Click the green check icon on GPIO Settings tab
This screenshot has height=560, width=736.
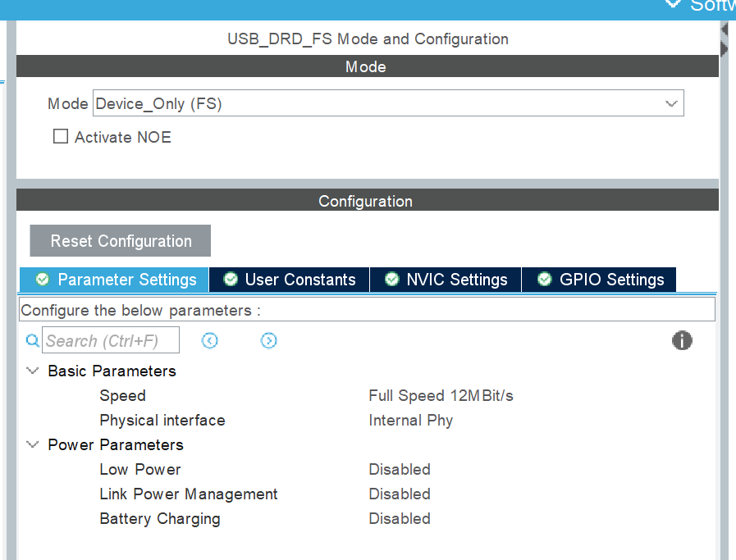tap(544, 280)
